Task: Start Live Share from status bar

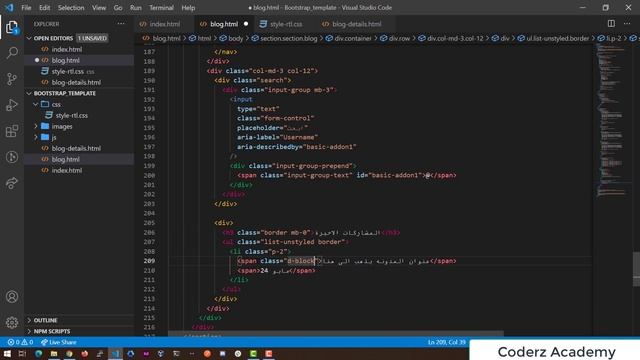Action: 58,342
